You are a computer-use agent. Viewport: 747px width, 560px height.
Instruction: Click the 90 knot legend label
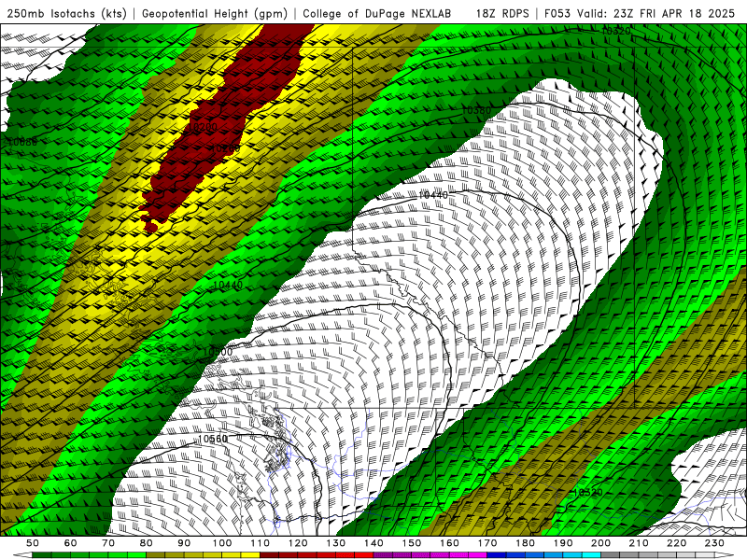[184, 543]
